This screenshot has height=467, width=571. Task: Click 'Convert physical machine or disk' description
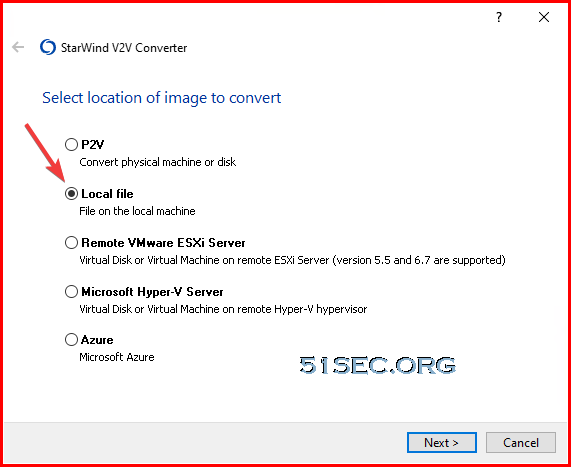158,162
